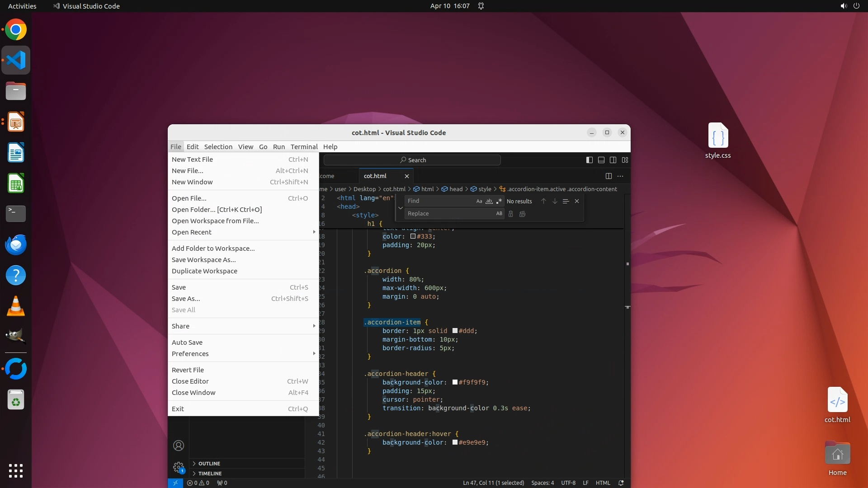The height and width of the screenshot is (488, 868).
Task: Choose Save As... from File menu
Action: pyautogui.click(x=186, y=299)
